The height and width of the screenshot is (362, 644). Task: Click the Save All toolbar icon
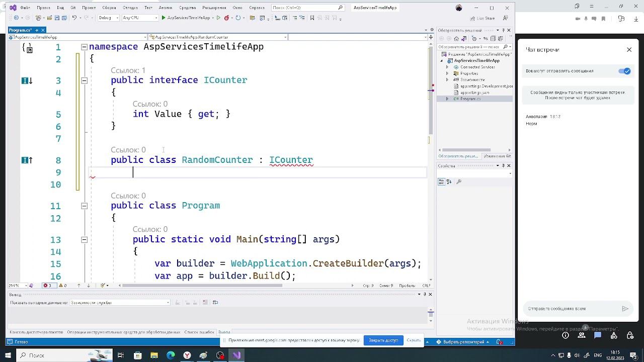point(64,18)
